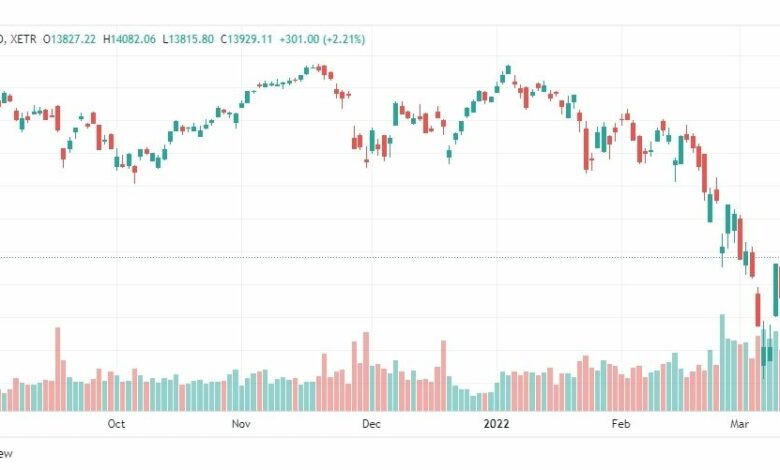Click the 2022 label on time axis
The height and width of the screenshot is (470, 780).
[496, 424]
